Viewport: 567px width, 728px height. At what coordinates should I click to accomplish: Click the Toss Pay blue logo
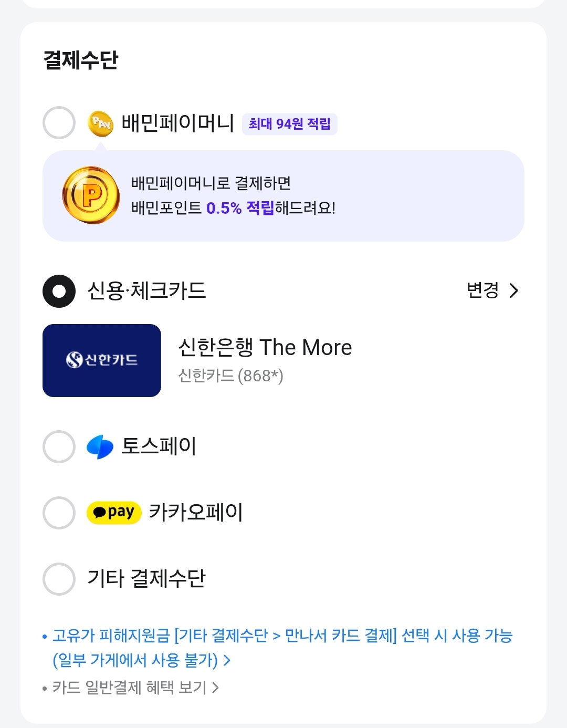tap(100, 447)
